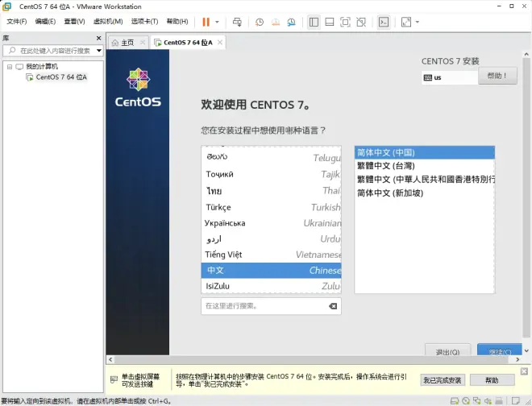Viewport: 532px width, 406px height.
Task: Open the power options dropdown next to pause
Action: pyautogui.click(x=217, y=22)
